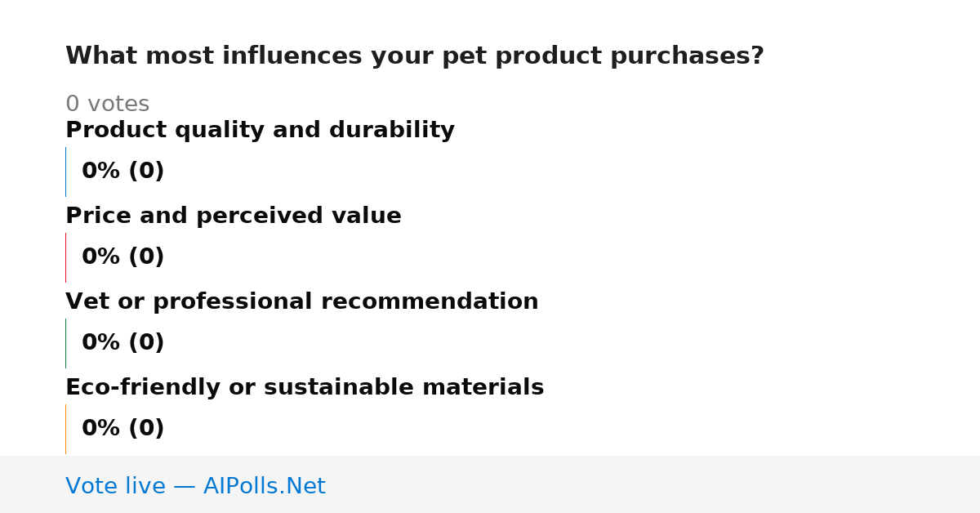The width and height of the screenshot is (980, 513).
Task: Choose the Price and perceived value option
Action: [234, 216]
